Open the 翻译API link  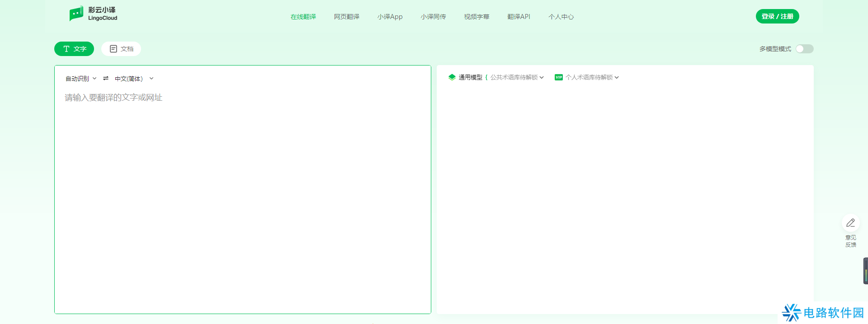[519, 17]
